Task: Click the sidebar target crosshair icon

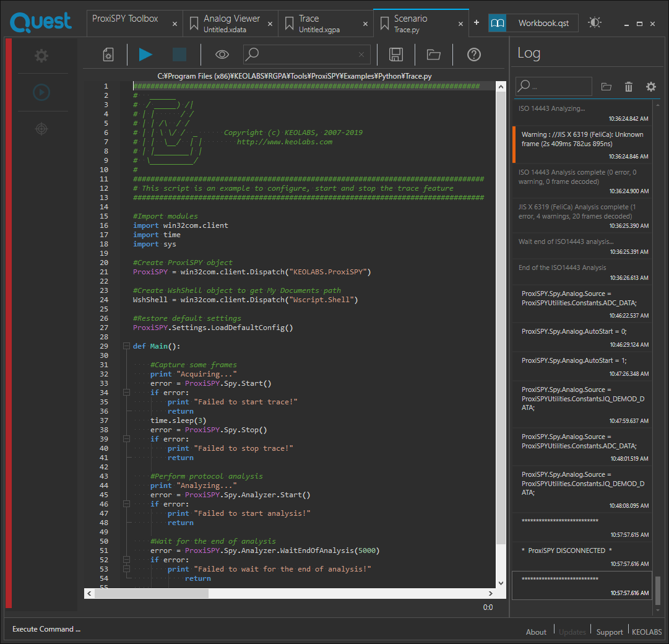Action: coord(41,128)
